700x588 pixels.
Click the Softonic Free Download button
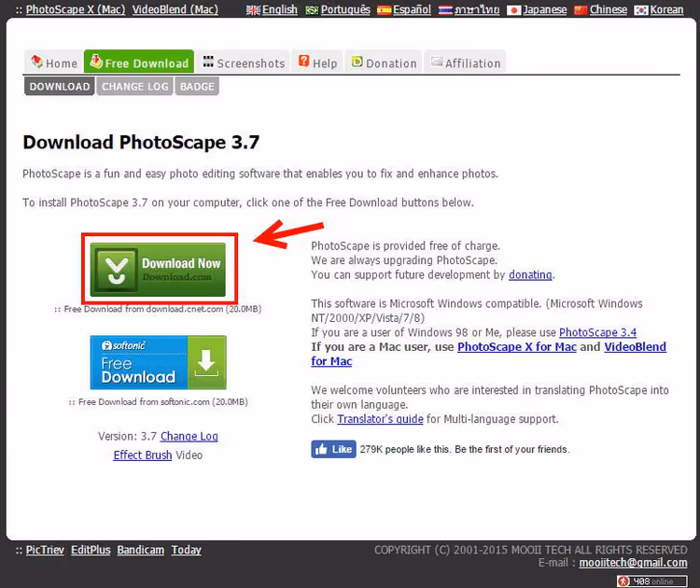[158, 362]
